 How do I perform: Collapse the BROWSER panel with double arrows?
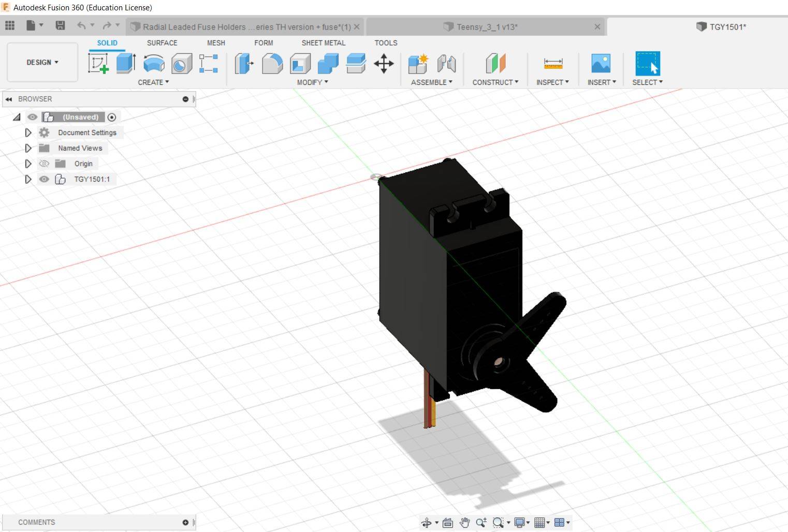9,99
